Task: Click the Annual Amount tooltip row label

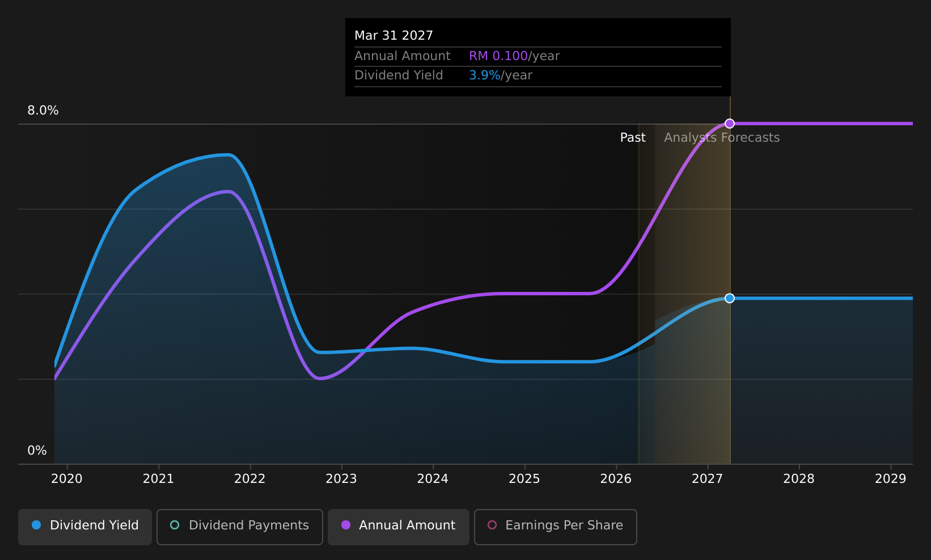Action: (x=403, y=56)
